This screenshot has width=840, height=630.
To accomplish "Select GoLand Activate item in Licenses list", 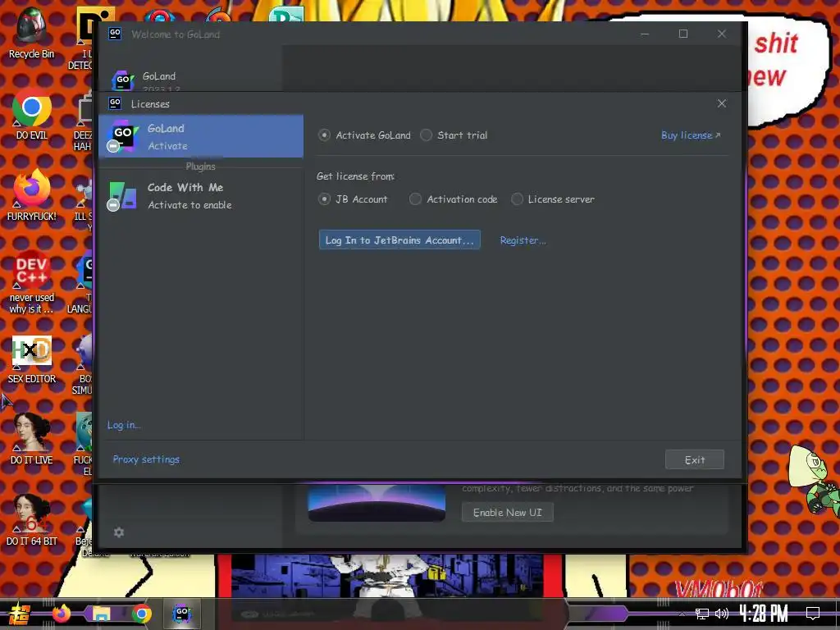I will (201, 136).
